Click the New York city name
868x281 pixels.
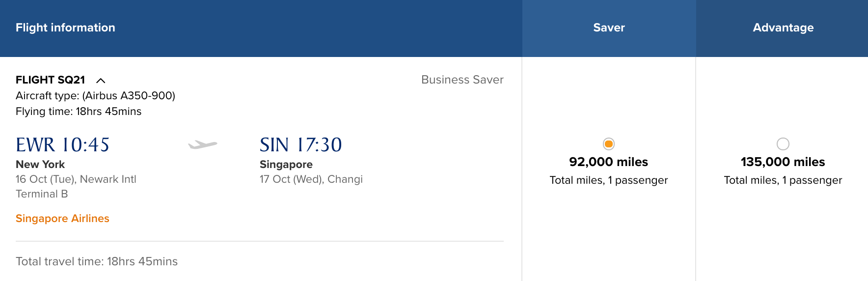tap(40, 165)
